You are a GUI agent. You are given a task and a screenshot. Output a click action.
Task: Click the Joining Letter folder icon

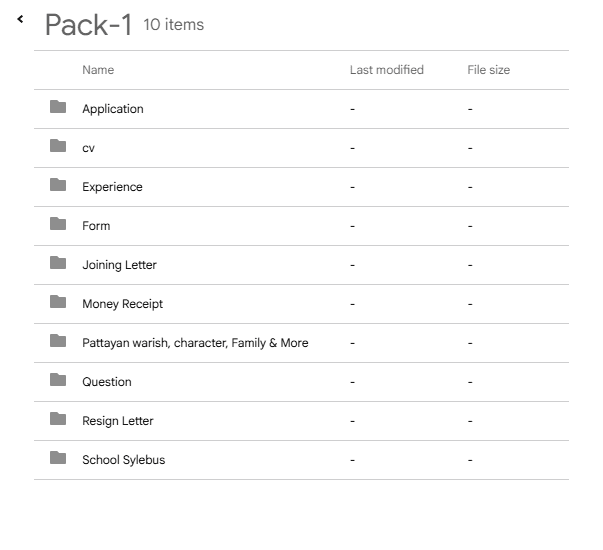click(x=58, y=263)
